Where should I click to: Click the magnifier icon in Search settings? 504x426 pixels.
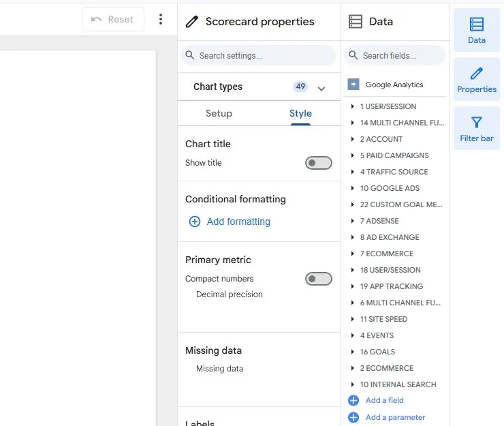click(189, 55)
